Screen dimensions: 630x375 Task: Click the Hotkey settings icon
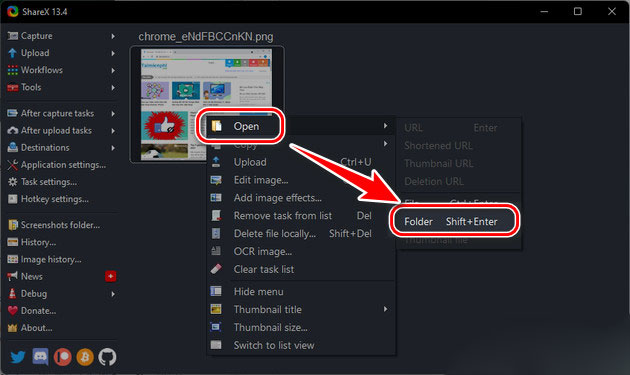pyautogui.click(x=13, y=199)
